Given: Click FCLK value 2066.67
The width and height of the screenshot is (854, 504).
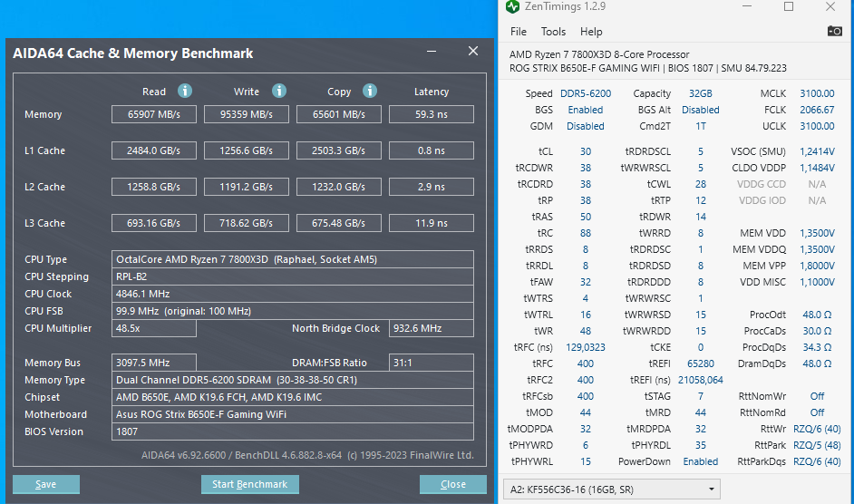Looking at the screenshot, I should pos(817,110).
